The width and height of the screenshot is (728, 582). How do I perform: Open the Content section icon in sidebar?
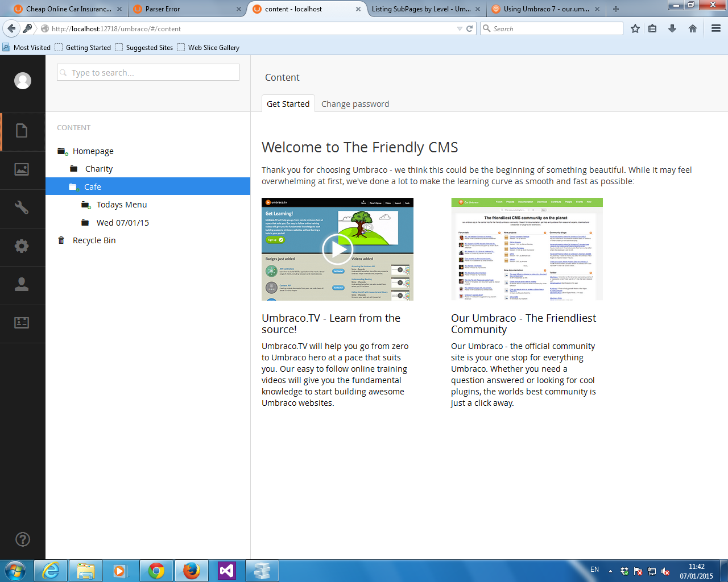click(x=22, y=131)
